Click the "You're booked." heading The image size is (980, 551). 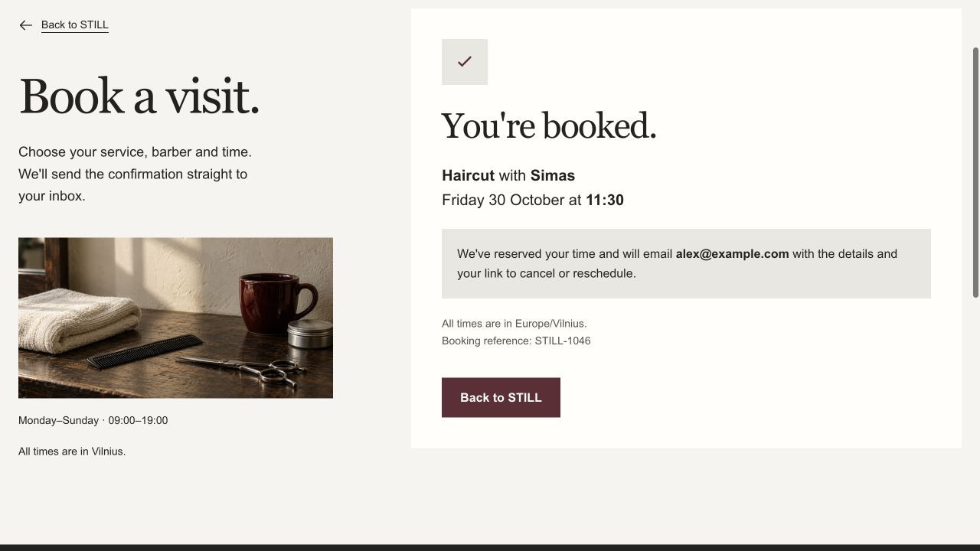click(549, 126)
